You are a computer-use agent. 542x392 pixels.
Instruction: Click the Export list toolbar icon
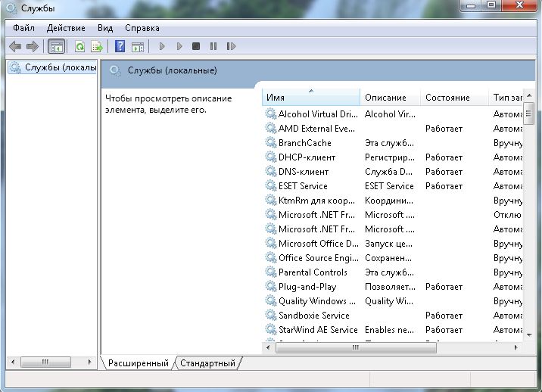click(x=97, y=46)
